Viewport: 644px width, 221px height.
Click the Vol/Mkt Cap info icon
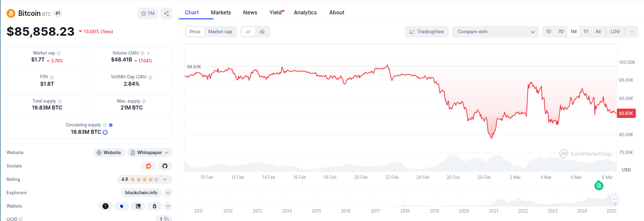click(151, 77)
